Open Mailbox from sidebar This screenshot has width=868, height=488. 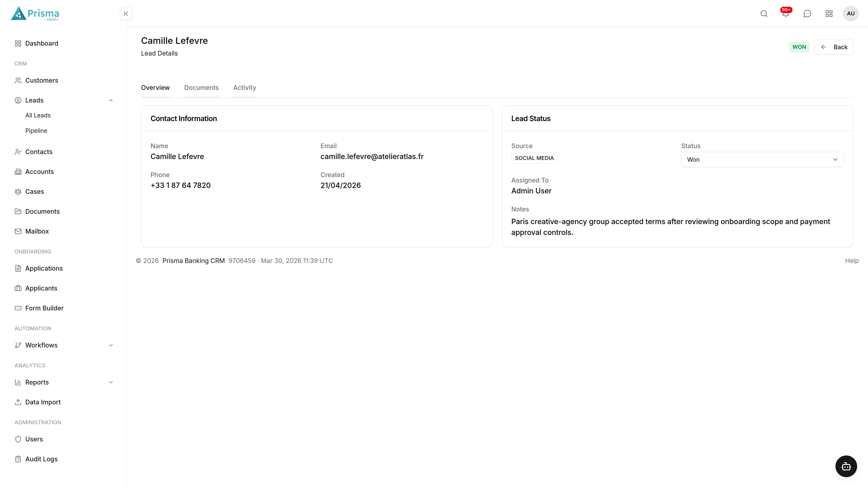pos(37,231)
